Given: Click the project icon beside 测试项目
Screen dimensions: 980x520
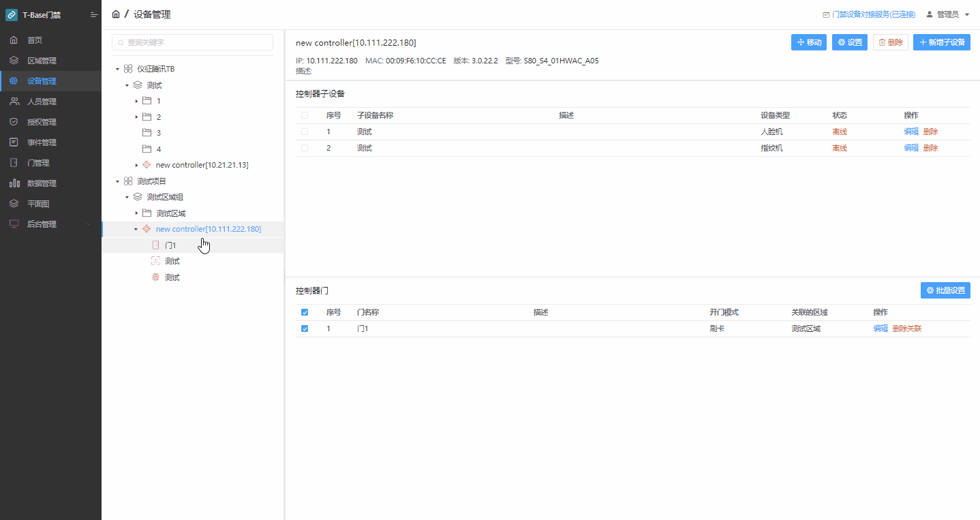Looking at the screenshot, I should (128, 181).
